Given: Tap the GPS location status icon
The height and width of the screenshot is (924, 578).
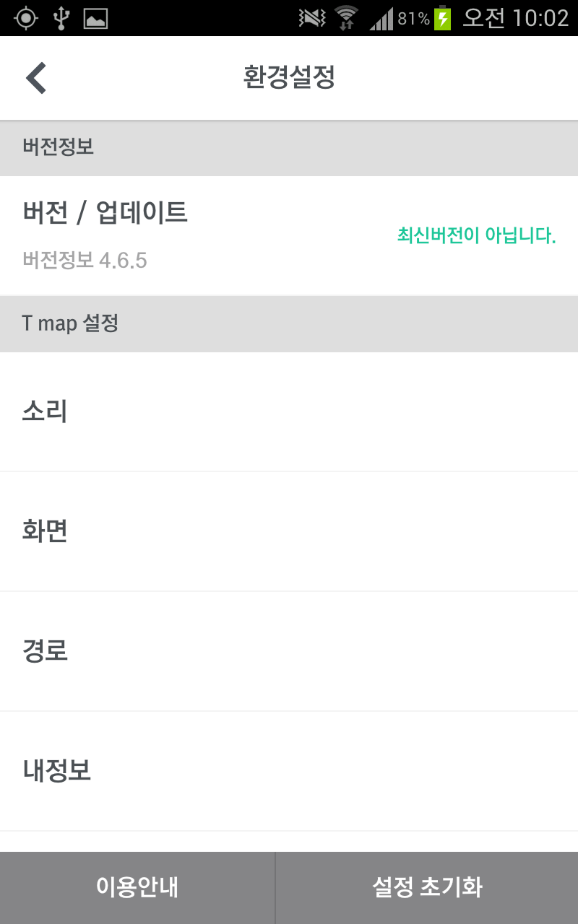Looking at the screenshot, I should [x=26, y=18].
